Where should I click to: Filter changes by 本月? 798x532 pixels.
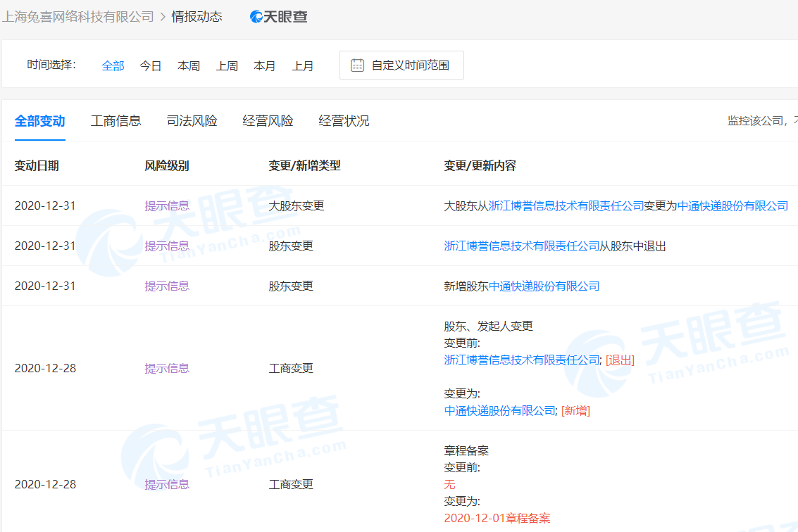coord(265,65)
